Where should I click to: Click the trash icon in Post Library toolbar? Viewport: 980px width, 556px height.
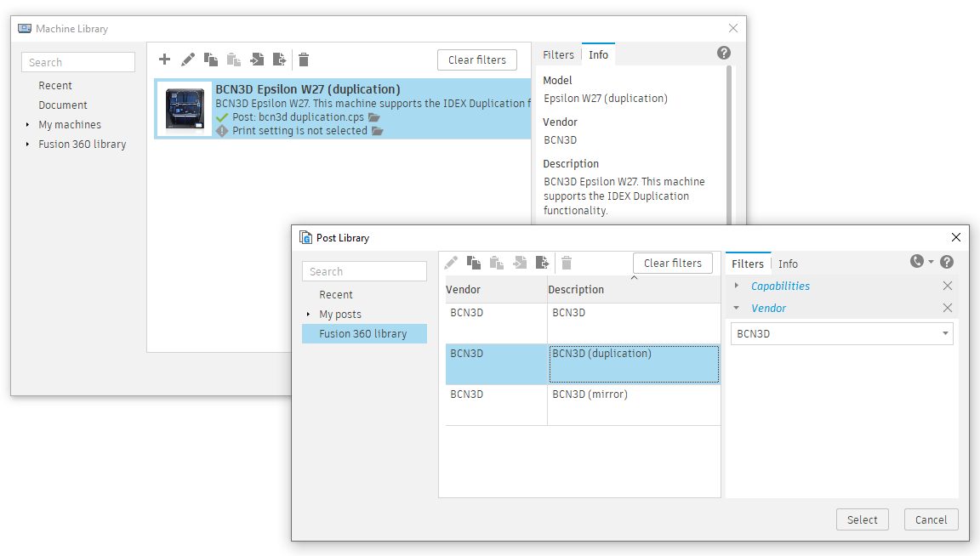tap(567, 263)
